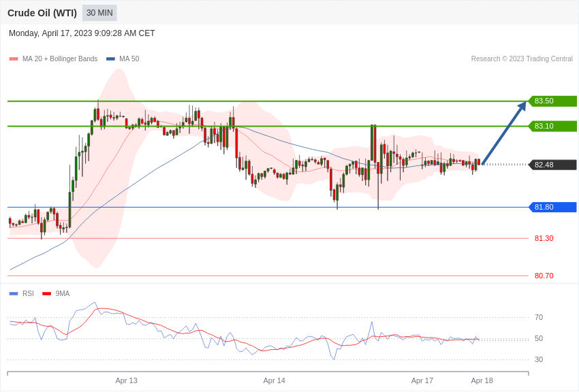
Task: Click the Crude Oil (WTI) title
Action: 42,13
